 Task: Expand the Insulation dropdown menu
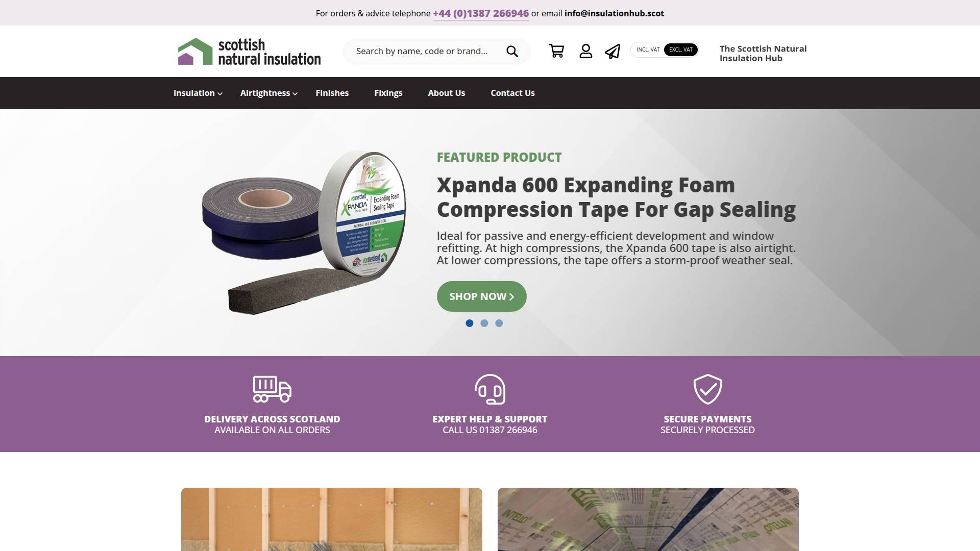[198, 93]
